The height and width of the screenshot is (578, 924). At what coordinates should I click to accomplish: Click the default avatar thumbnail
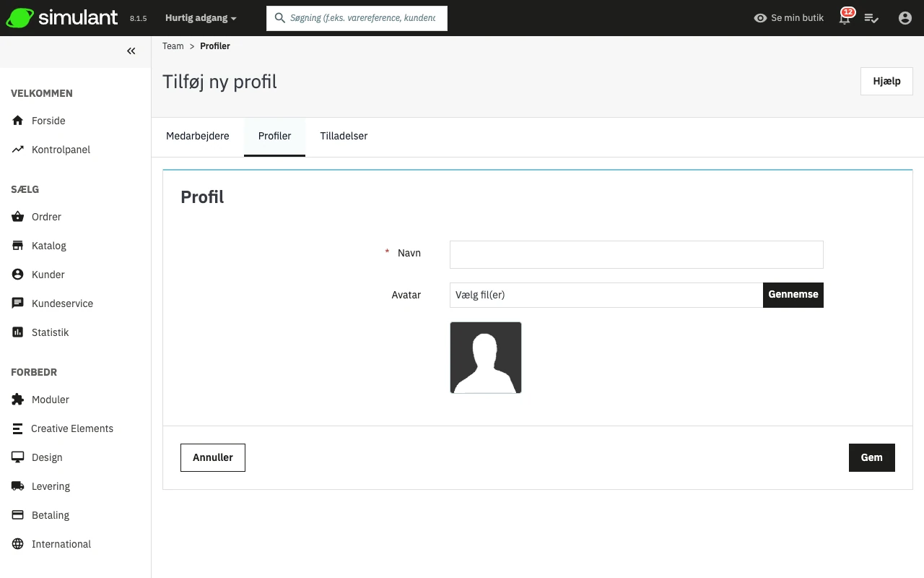coord(486,358)
